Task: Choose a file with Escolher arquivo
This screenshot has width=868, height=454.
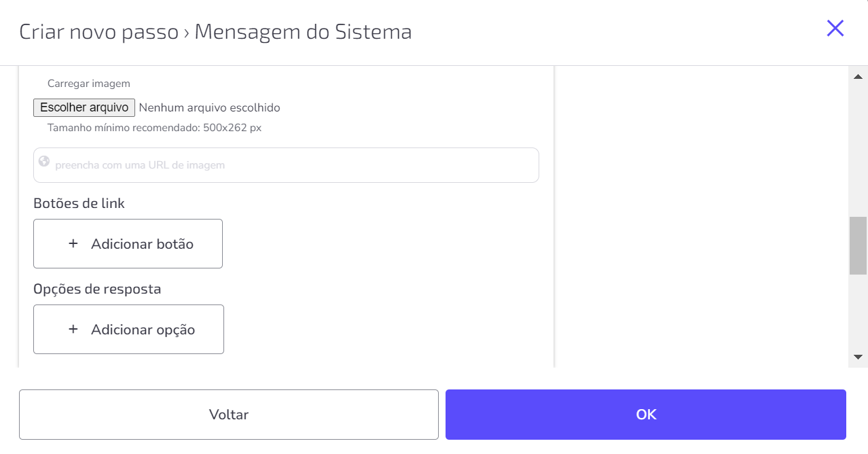Action: (84, 107)
